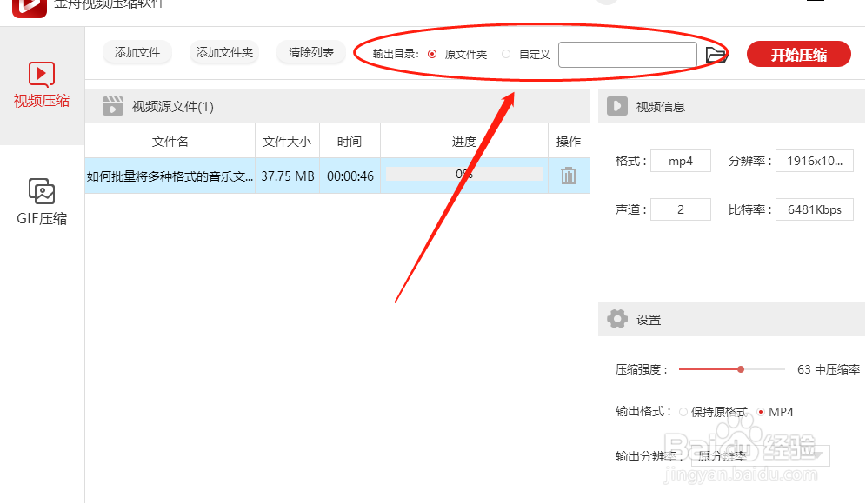Click the custom output path input field
This screenshot has width=866, height=504.
[x=628, y=54]
